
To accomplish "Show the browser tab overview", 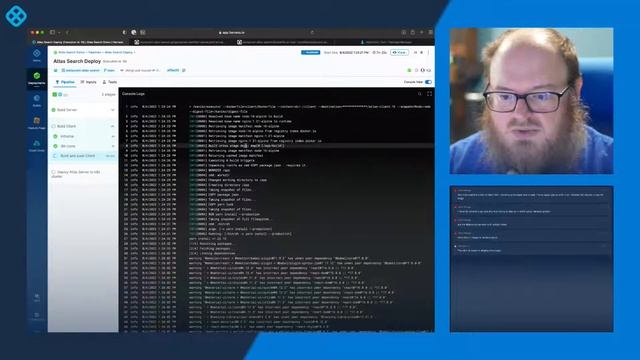I will coord(431,32).
